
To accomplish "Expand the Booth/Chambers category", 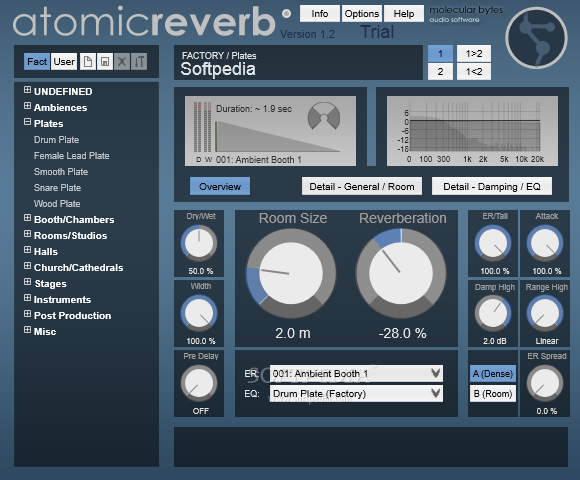I will tap(27, 218).
